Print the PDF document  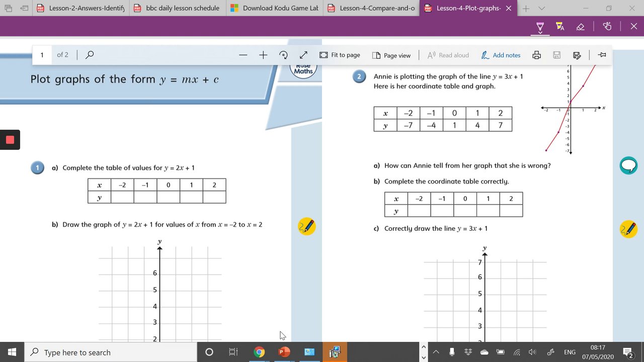coord(537,55)
